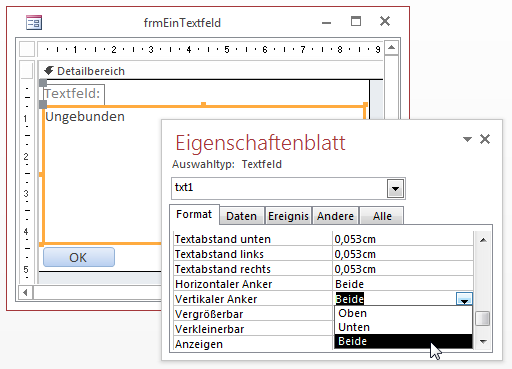Choose the highlighted Beide list option
This screenshot has height=369, width=512.
click(403, 341)
